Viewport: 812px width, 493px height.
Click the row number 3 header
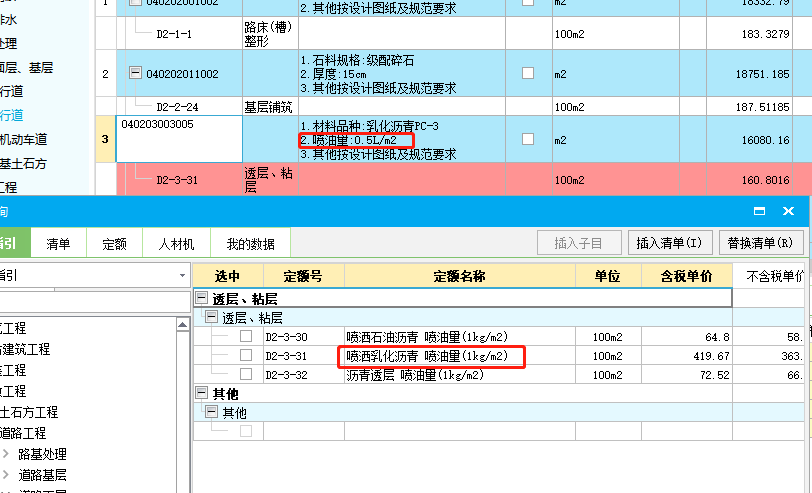click(106, 139)
